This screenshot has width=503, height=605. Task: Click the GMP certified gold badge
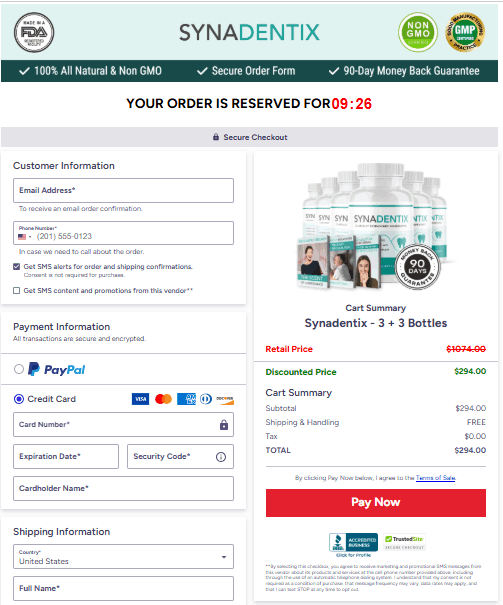pyautogui.click(x=465, y=32)
